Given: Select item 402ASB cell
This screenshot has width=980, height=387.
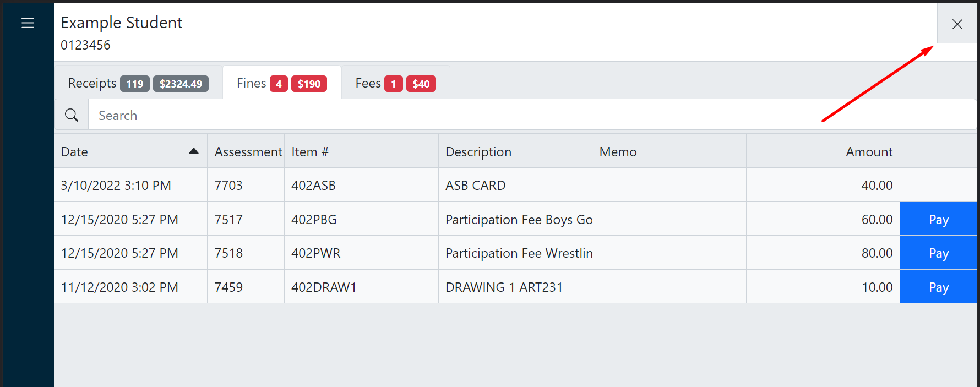Looking at the screenshot, I should (361, 185).
